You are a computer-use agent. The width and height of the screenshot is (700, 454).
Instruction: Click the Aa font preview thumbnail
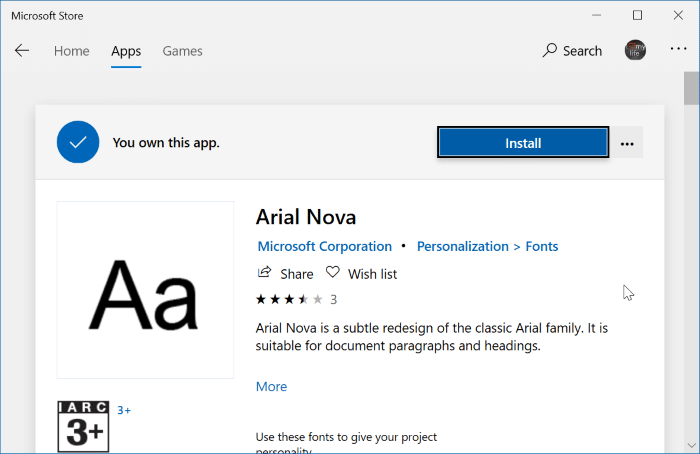146,290
